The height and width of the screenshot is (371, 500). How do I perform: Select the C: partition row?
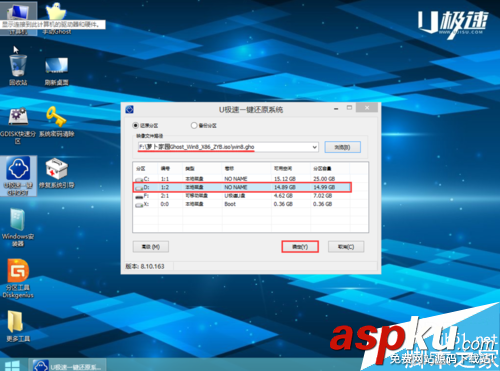[x=242, y=179]
